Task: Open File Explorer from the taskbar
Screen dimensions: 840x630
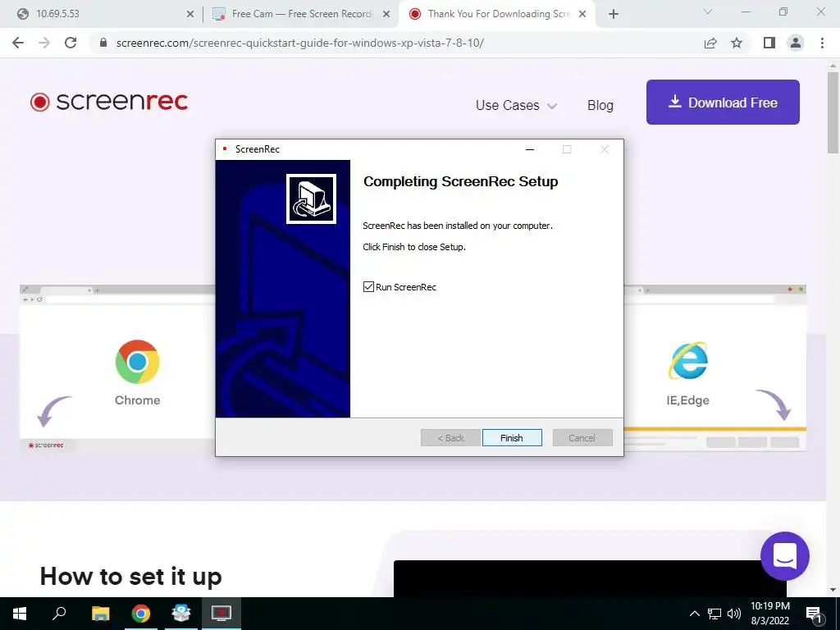Action: pyautogui.click(x=100, y=614)
